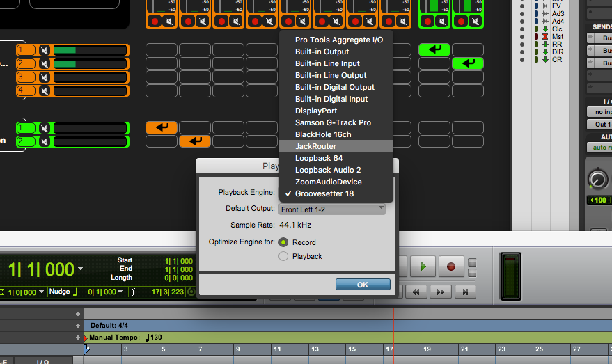This screenshot has width=612, height=364.
Task: Choose ZoomAudioDevice from the menu
Action: (336, 182)
